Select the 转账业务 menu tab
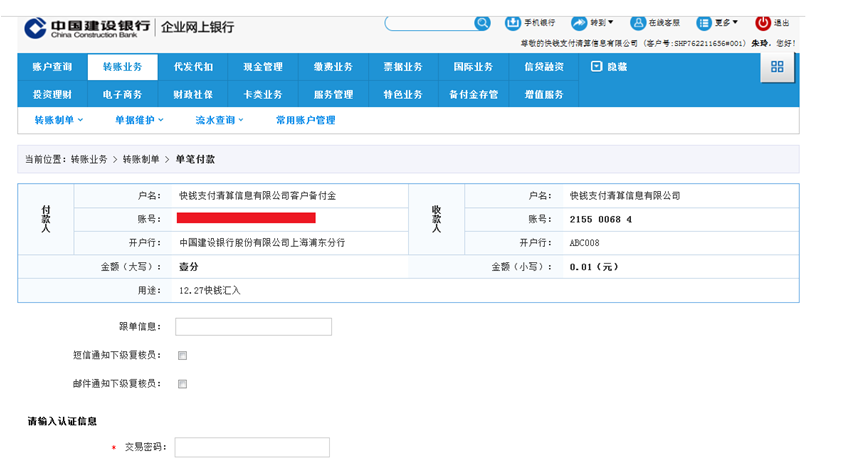The image size is (850, 473). pyautogui.click(x=123, y=67)
